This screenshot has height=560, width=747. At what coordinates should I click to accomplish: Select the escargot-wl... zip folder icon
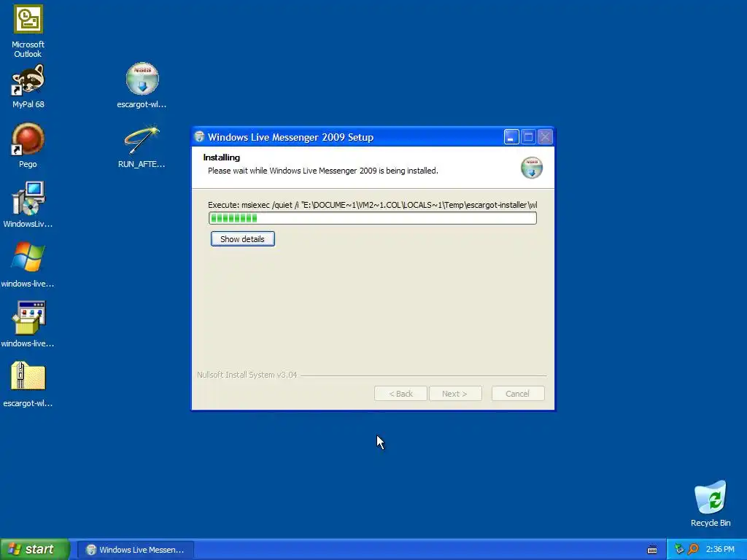click(x=28, y=384)
